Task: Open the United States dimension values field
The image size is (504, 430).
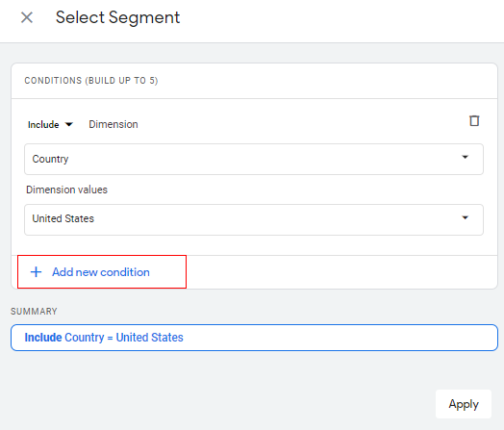Action: [254, 219]
